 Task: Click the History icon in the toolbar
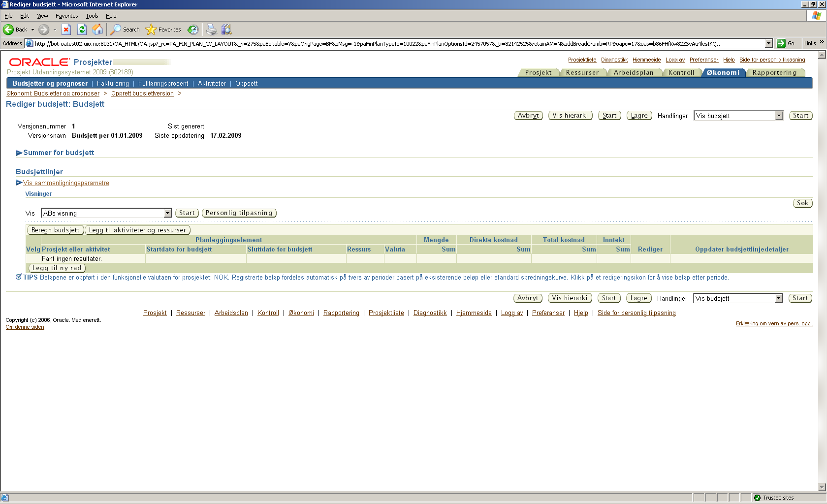[x=193, y=30]
